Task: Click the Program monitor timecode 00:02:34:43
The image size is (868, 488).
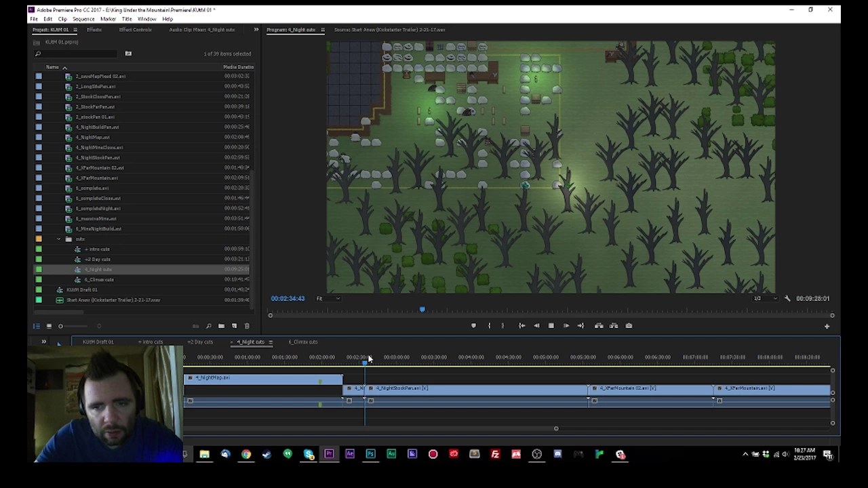Action: coord(288,298)
